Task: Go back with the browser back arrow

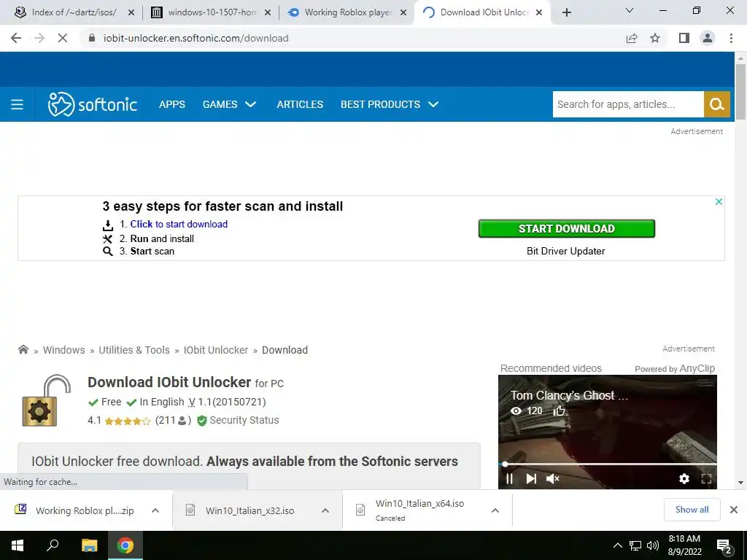Action: (x=16, y=38)
